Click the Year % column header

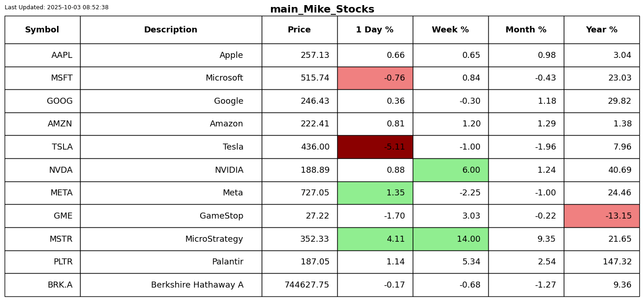601,30
